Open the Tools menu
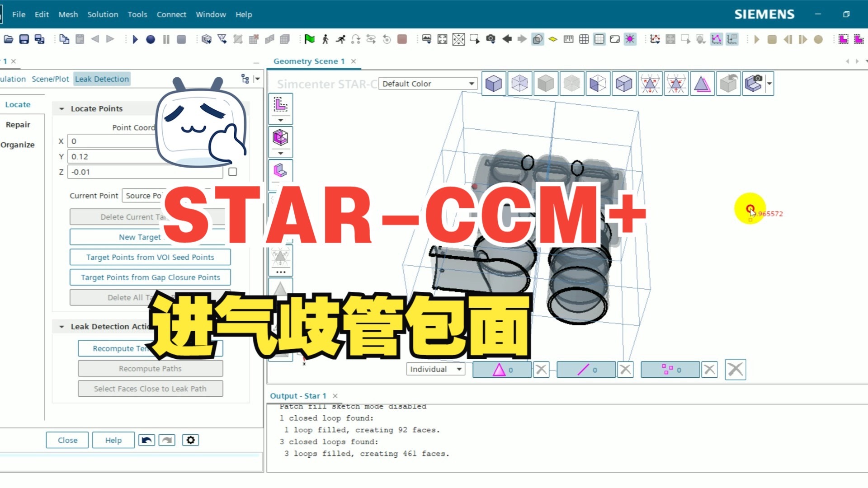 (137, 14)
